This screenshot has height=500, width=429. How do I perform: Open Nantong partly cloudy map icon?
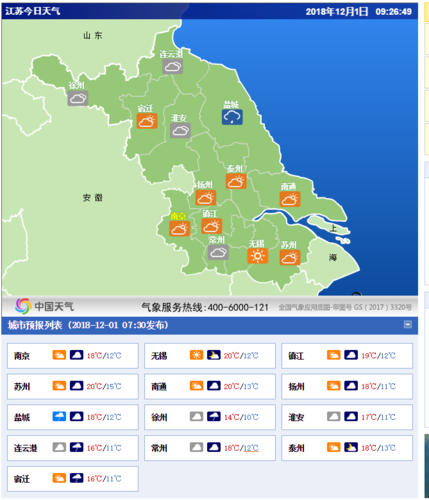click(290, 199)
